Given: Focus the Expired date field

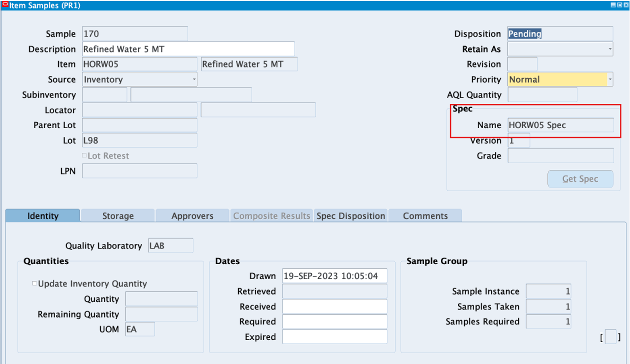Looking at the screenshot, I should tap(334, 337).
